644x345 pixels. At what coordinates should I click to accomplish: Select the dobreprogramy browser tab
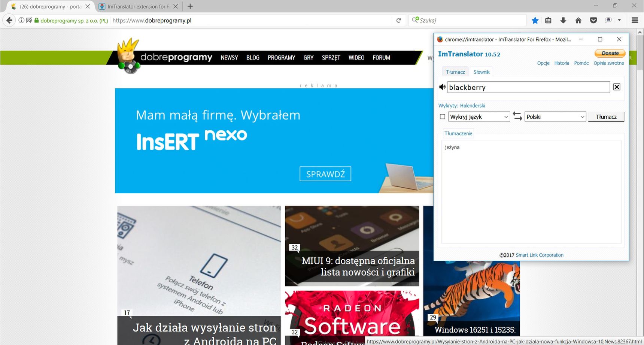(x=50, y=6)
